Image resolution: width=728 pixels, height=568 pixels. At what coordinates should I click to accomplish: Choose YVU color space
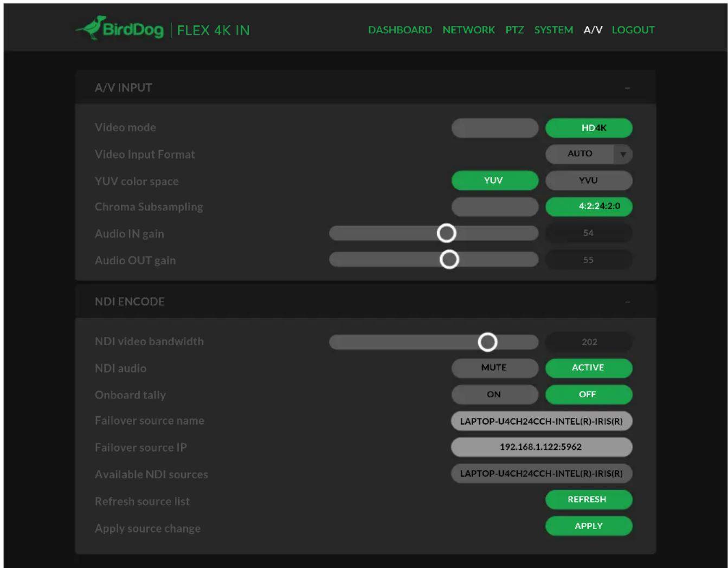click(x=589, y=180)
